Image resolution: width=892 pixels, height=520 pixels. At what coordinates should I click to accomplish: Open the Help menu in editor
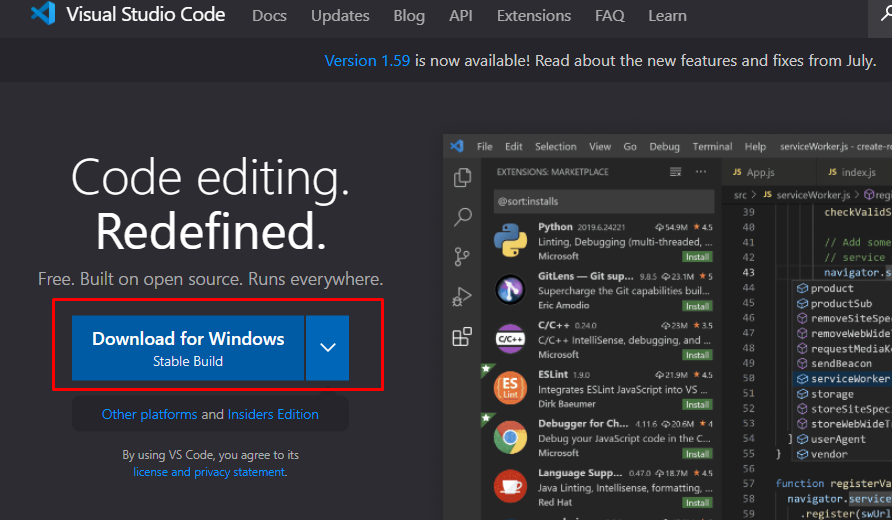click(x=755, y=146)
